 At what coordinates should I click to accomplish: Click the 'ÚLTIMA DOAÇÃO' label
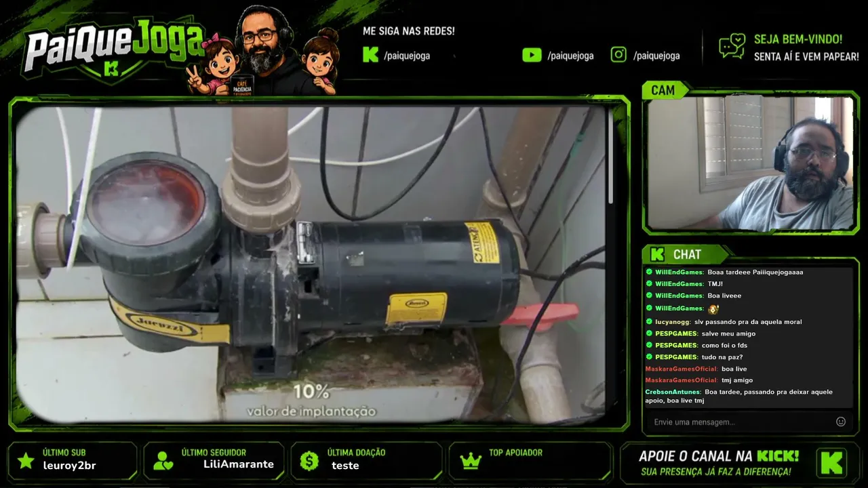click(356, 453)
